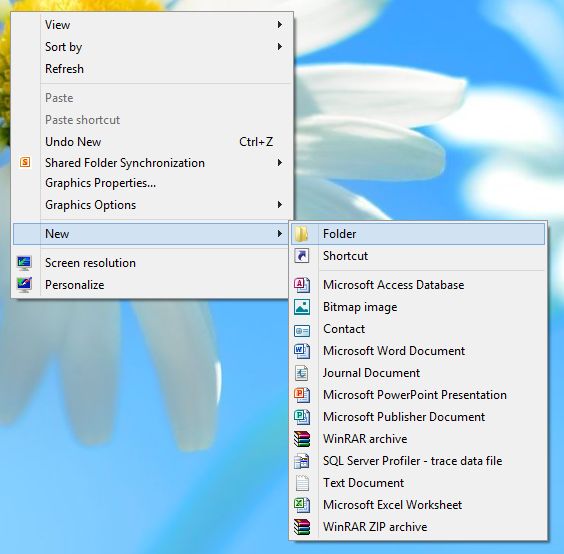The height and width of the screenshot is (554, 564).
Task: Select the New menu entry
Action: tap(151, 234)
